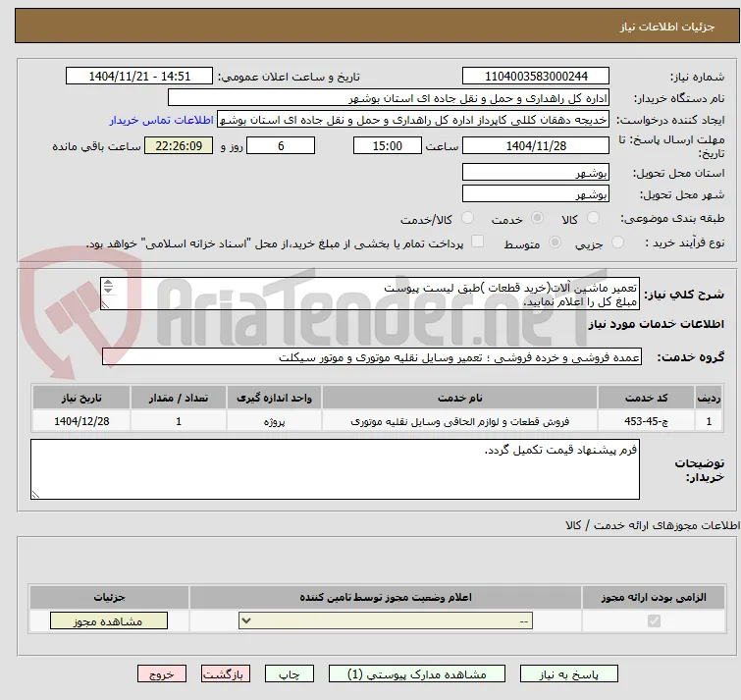Click the ردیف column header

pyautogui.click(x=709, y=398)
